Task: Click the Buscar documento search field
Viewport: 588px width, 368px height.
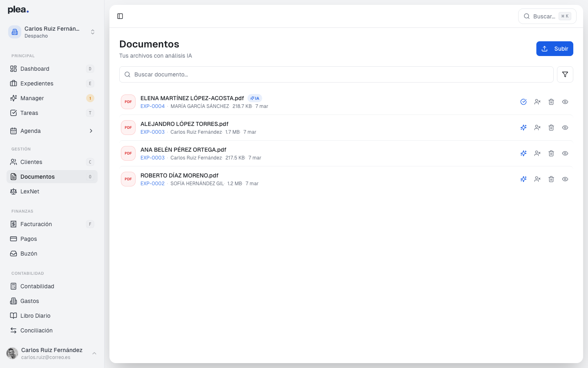Action: pyautogui.click(x=336, y=74)
